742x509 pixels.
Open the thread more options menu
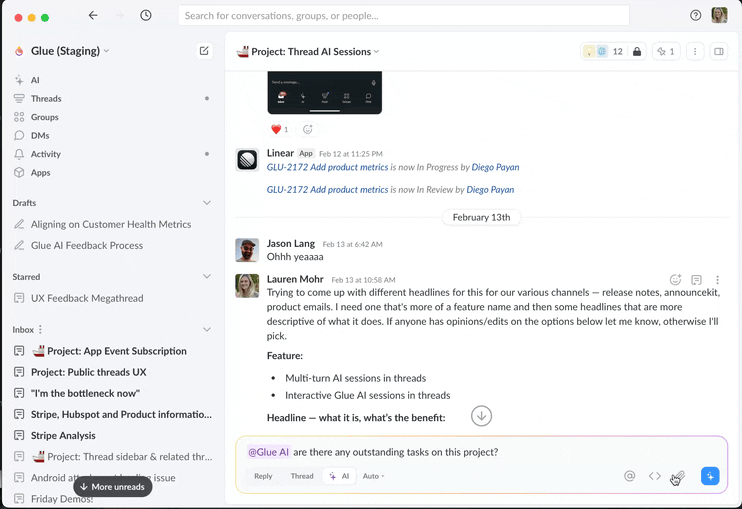coord(695,52)
